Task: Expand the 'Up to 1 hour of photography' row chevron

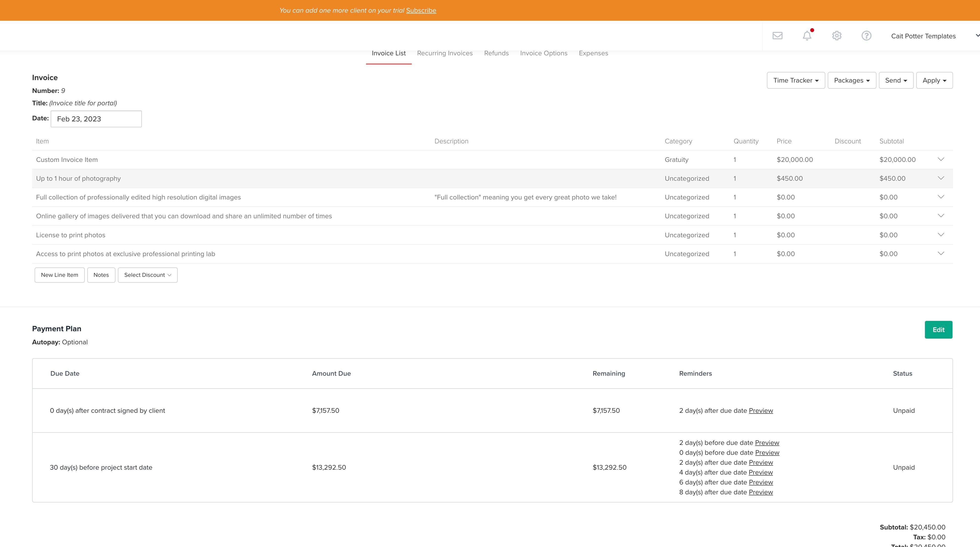Action: 941,178
